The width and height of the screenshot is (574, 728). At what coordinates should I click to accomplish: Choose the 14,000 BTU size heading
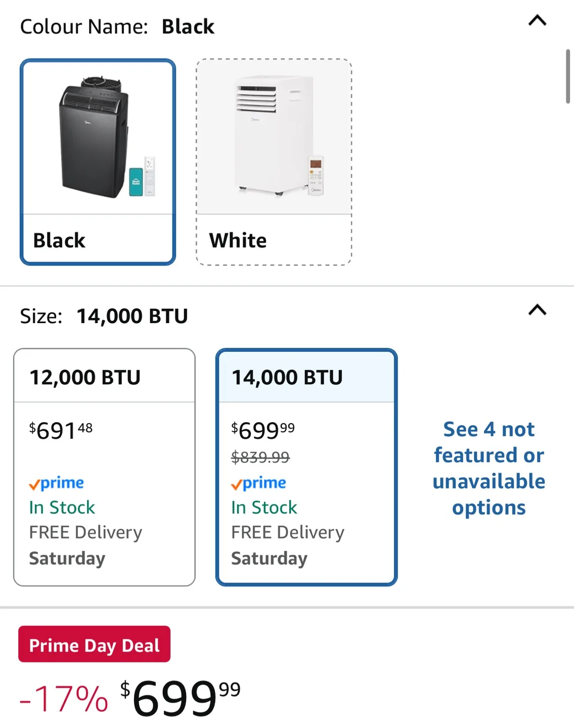[x=287, y=378]
